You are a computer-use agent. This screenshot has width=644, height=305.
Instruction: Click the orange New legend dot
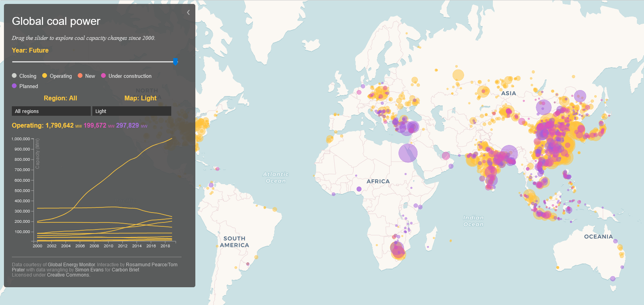pyautogui.click(x=80, y=75)
